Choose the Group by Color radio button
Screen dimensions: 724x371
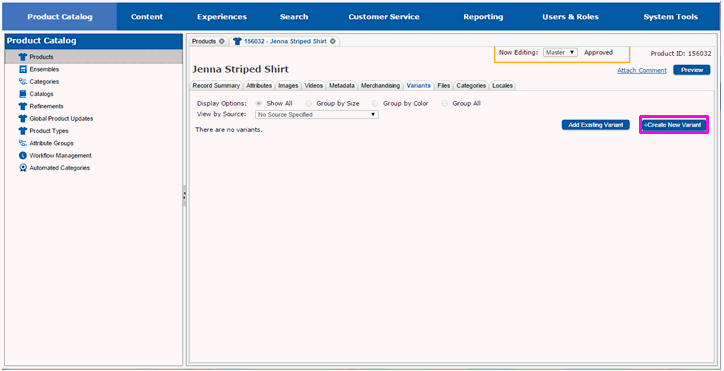click(375, 103)
